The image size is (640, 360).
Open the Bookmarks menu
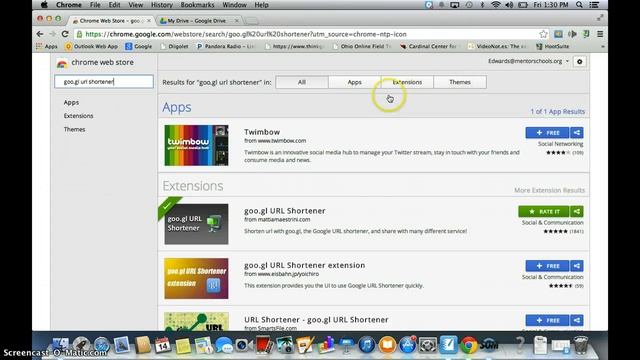(x=197, y=5)
